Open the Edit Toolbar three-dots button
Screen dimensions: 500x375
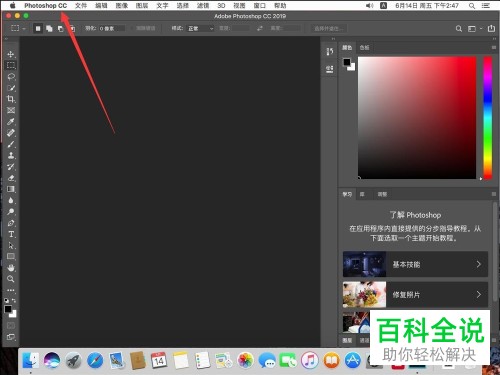11,290
